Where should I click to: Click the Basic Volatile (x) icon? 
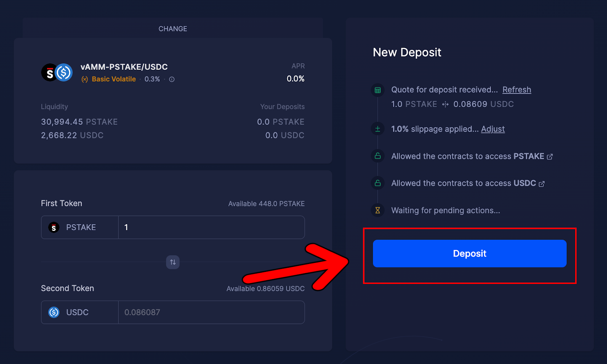(x=85, y=79)
